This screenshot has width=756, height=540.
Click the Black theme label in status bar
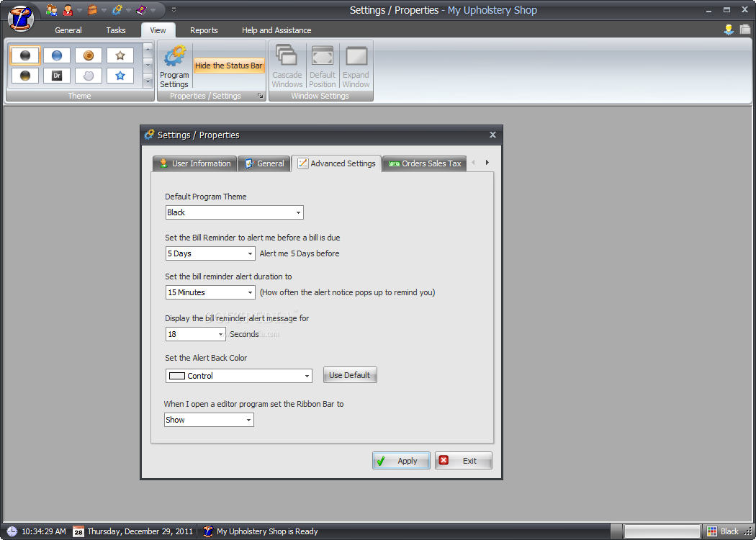coord(729,531)
